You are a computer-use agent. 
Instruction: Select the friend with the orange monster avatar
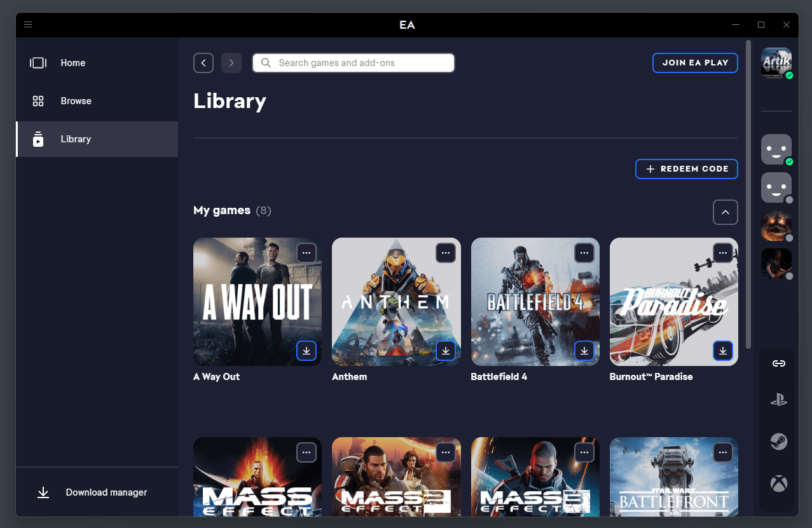tap(776, 226)
